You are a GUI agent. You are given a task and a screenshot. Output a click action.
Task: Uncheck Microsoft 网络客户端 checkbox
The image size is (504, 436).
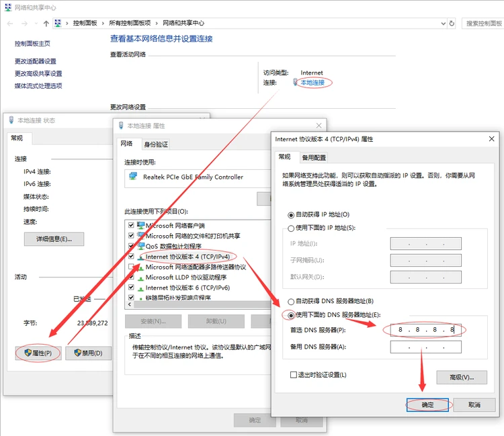pyautogui.click(x=131, y=225)
